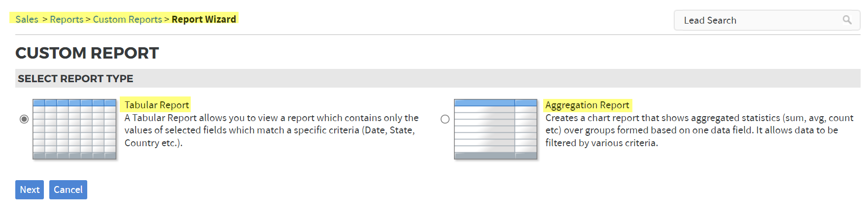
Task: Click the Custom Report page heading
Action: [87, 53]
